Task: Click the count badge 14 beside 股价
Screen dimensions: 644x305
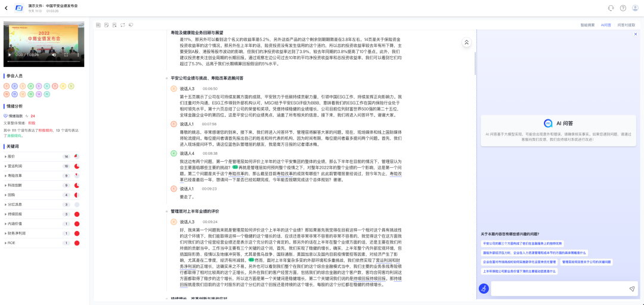Action: (x=67, y=156)
